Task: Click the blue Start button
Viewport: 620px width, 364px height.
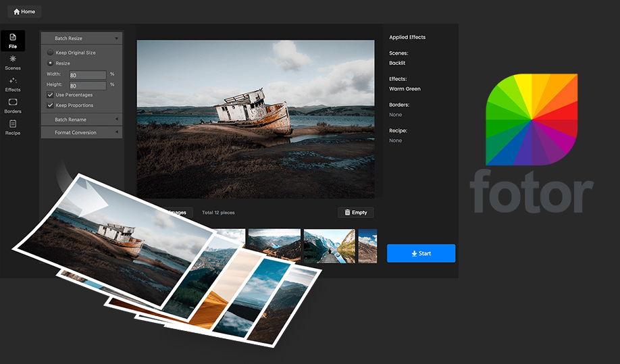Action: 421,253
